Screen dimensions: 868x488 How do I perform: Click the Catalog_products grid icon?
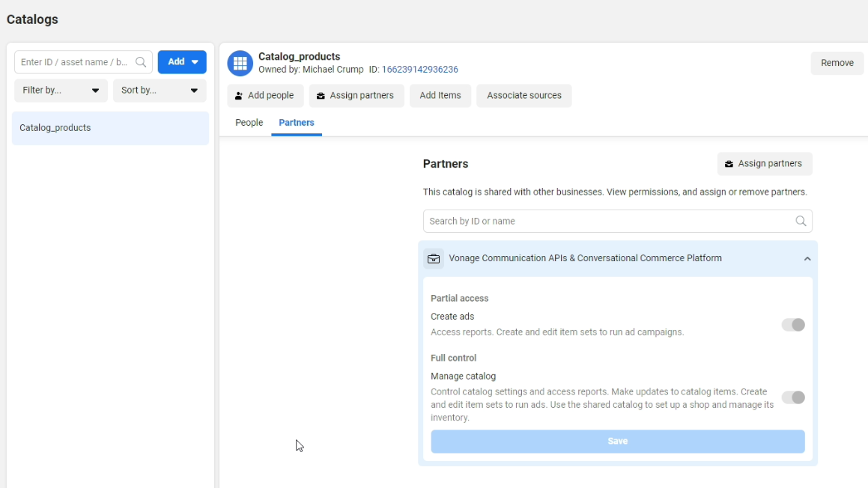[240, 64]
